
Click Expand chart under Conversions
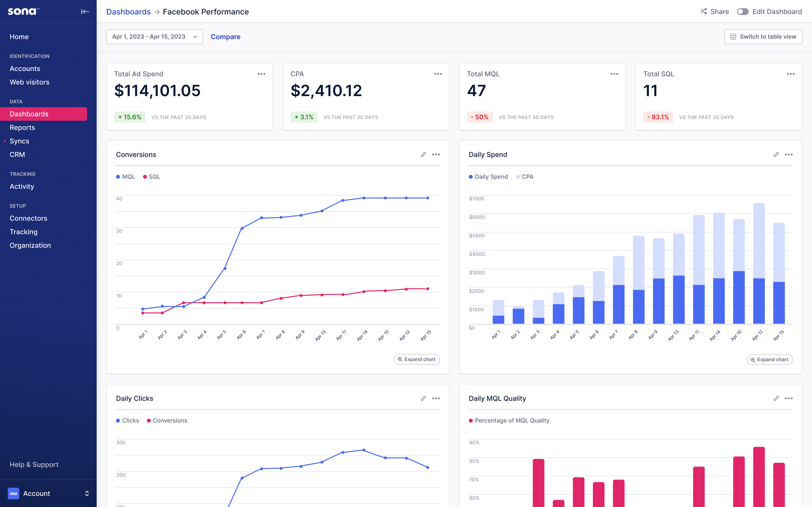pyautogui.click(x=417, y=359)
